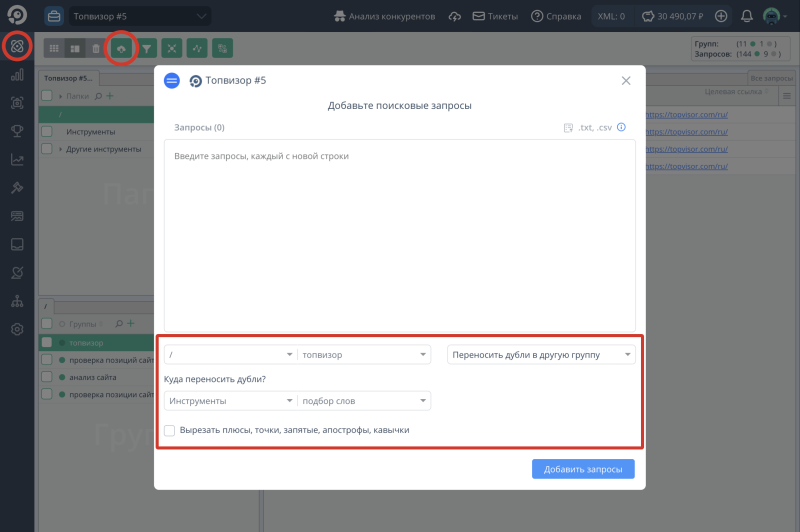Select the Инструменты folder row
The height and width of the screenshot is (532, 800).
click(x=97, y=132)
